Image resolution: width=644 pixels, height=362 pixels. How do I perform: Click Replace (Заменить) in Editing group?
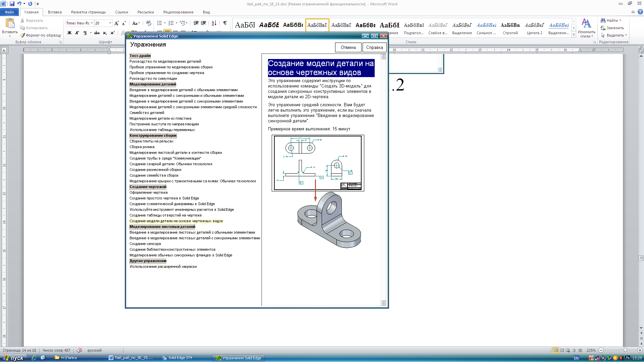tap(612, 28)
